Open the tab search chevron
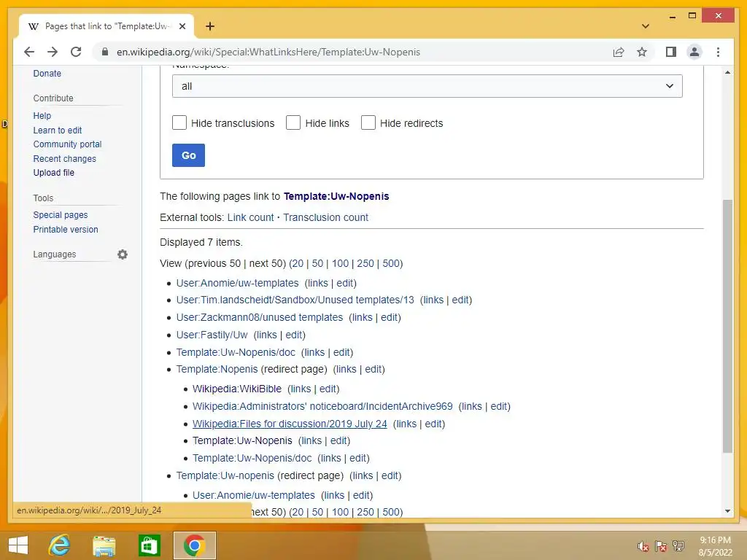 click(646, 26)
